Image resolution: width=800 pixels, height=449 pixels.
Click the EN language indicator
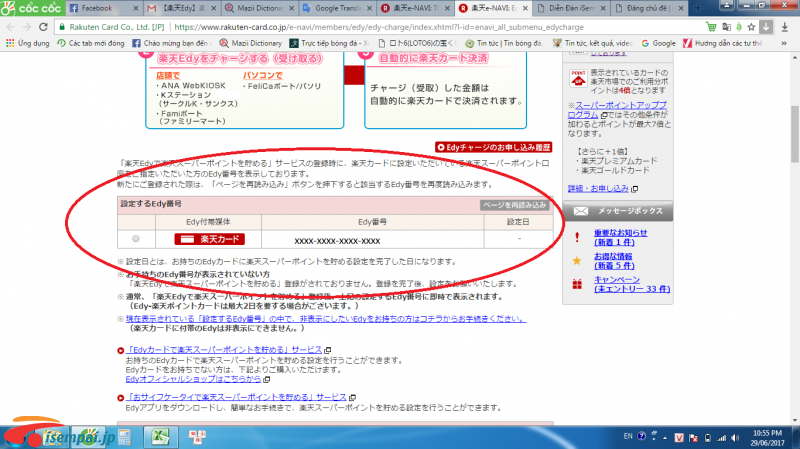[x=628, y=436]
